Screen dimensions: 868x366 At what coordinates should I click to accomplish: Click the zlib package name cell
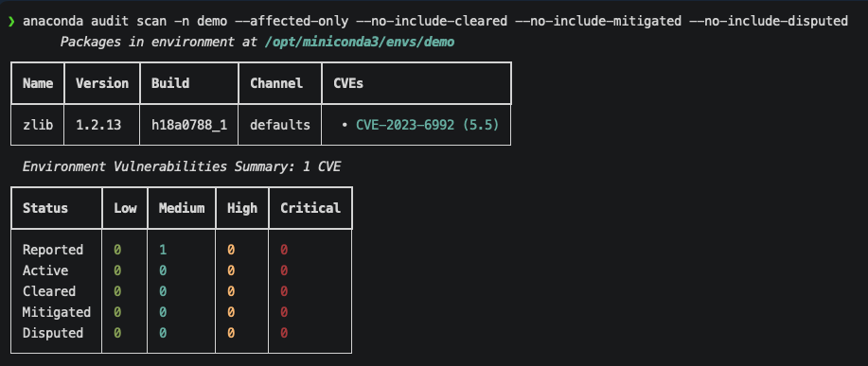point(38,125)
